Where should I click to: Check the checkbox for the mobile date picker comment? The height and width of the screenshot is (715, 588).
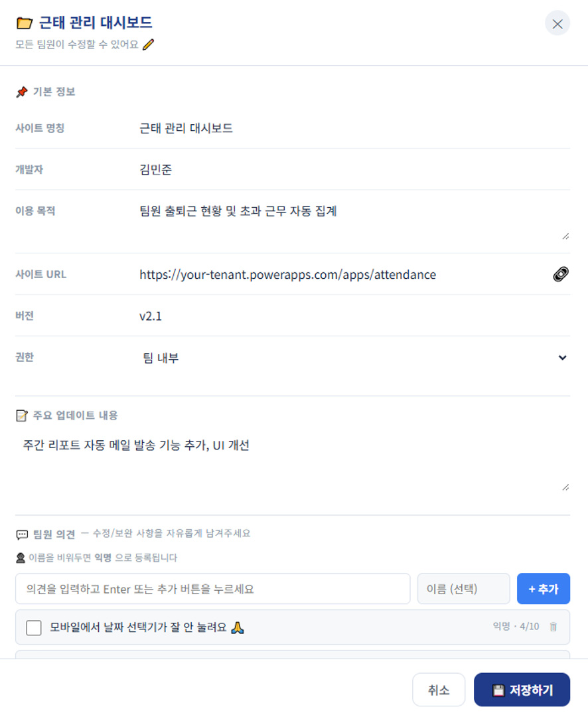point(34,627)
